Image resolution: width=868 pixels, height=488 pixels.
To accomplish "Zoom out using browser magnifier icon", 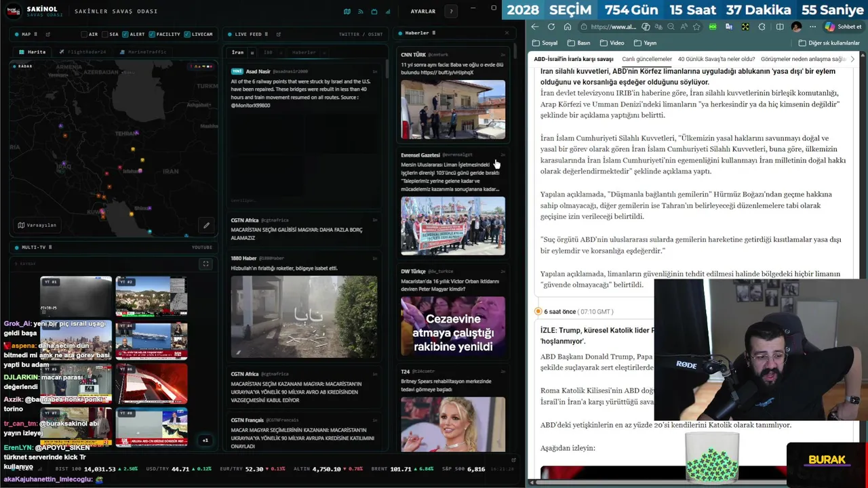I will click(671, 26).
